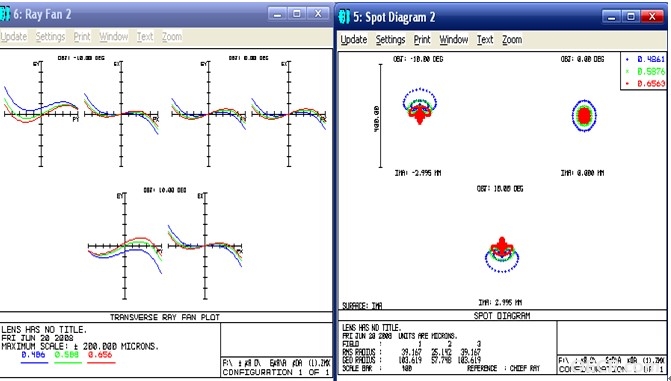Open Settings menu in Ray Fan window
The height and width of the screenshot is (381, 671).
[x=50, y=37]
